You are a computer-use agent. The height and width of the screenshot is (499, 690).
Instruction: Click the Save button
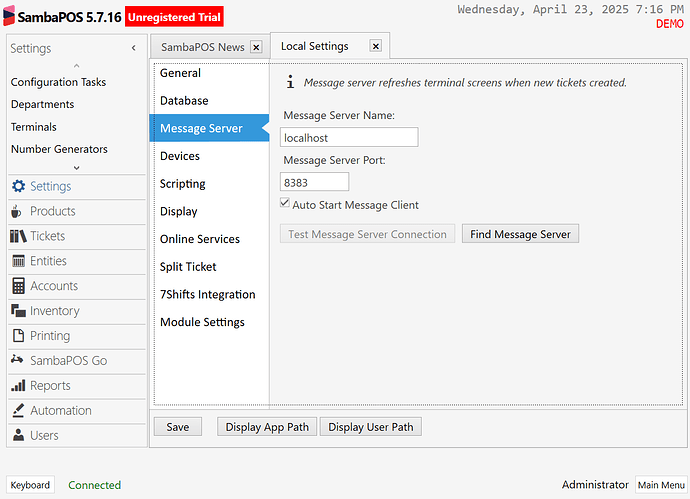(178, 427)
